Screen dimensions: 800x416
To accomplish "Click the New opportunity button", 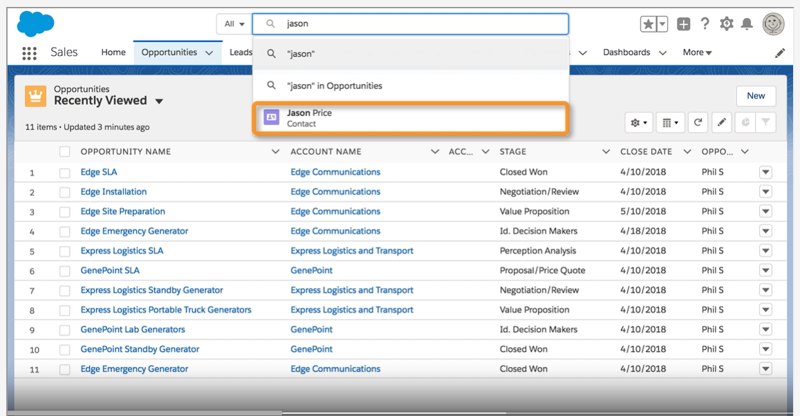I will point(756,95).
